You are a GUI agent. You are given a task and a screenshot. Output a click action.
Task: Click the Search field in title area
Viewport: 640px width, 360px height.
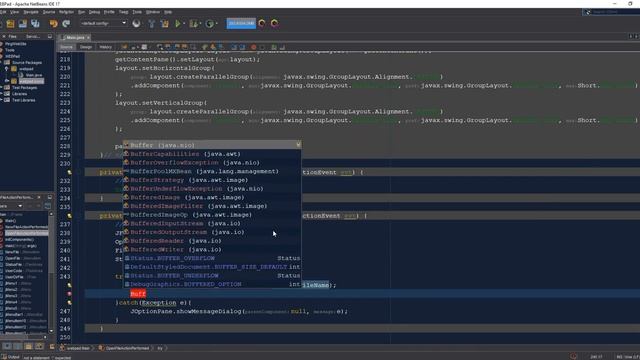pyautogui.click(x=611, y=12)
